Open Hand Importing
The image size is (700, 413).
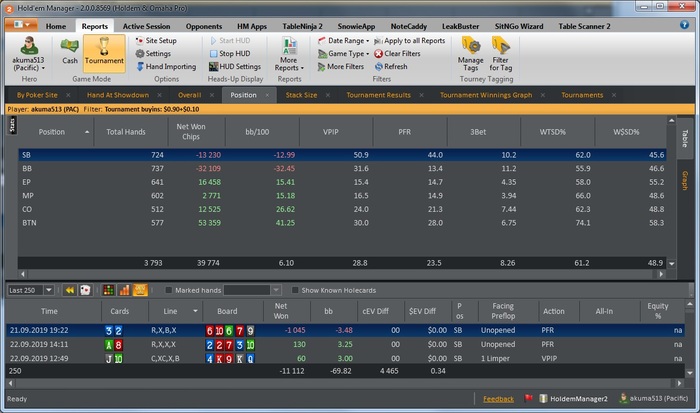(166, 67)
